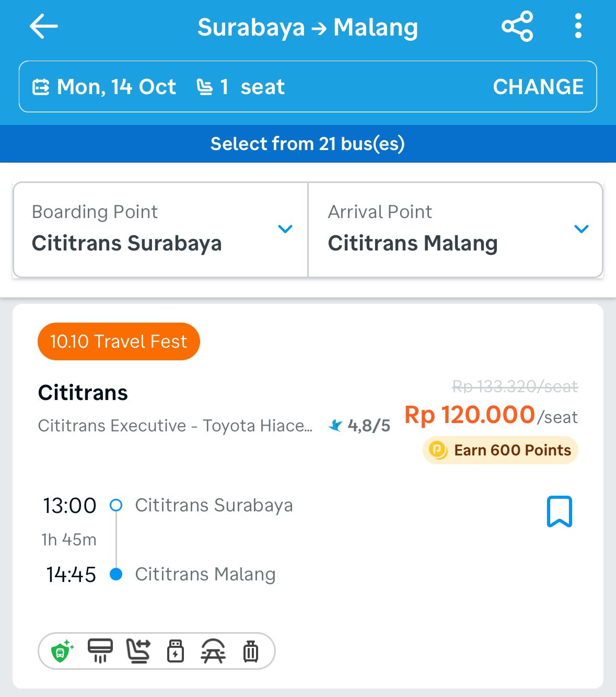Bookmark the Cititrans 13:00 trip
The height and width of the screenshot is (697, 616).
(559, 511)
